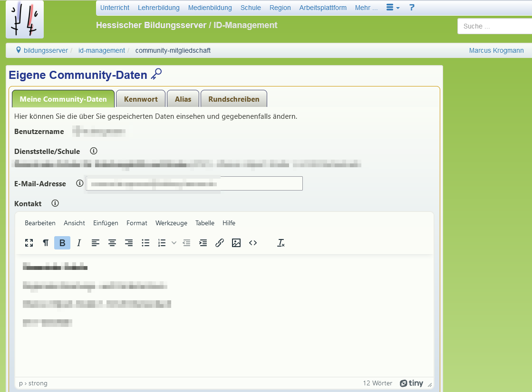This screenshot has width=532, height=392.
Task: Open source code view
Action: [x=253, y=243]
